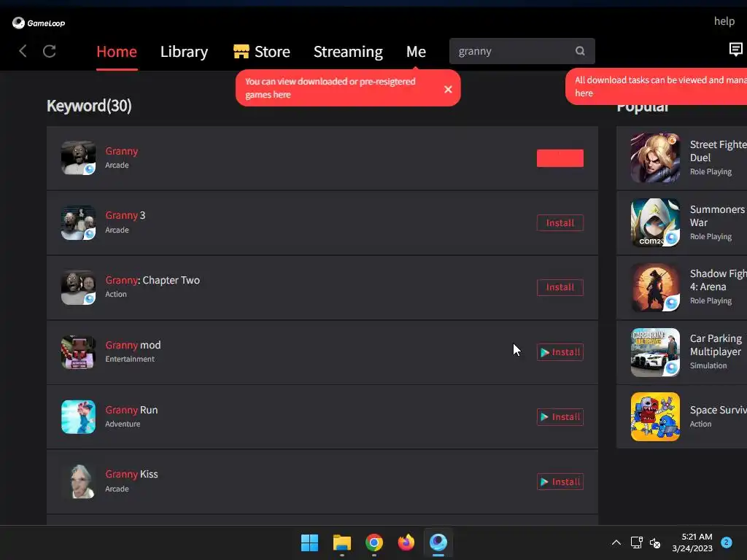
Task: Open the Granny mod game icon
Action: (79, 352)
